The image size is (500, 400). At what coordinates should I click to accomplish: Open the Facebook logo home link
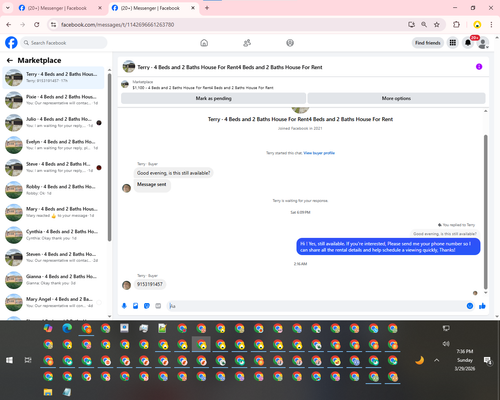click(x=11, y=43)
